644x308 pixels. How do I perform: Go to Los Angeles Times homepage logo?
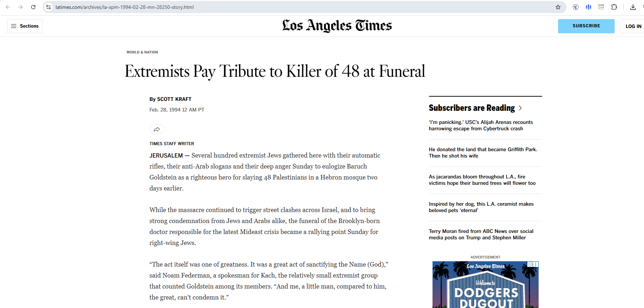click(x=337, y=25)
